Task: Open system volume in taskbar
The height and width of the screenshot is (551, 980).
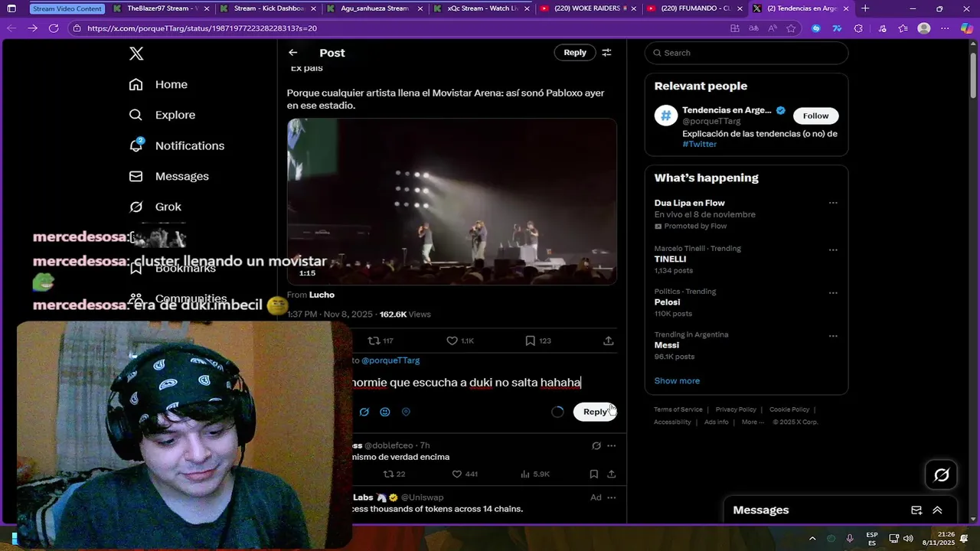Action: (909, 539)
